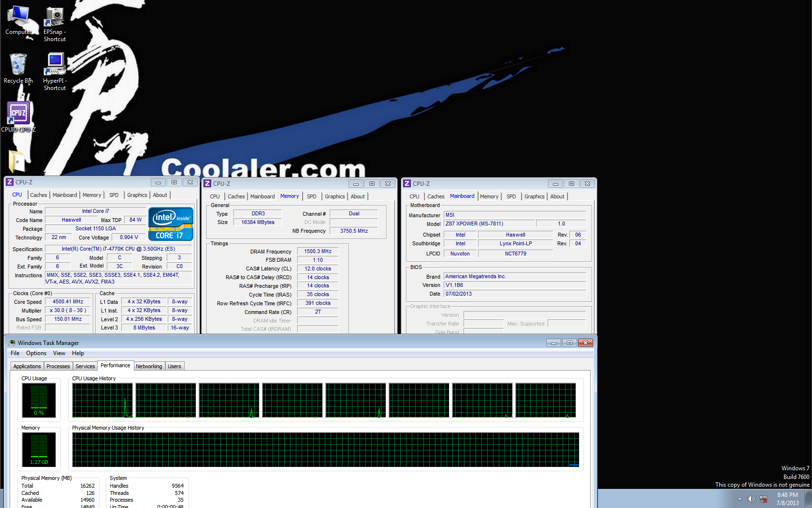Open Memory tab in right CPU-Z window
812x508 pixels.
tap(489, 197)
